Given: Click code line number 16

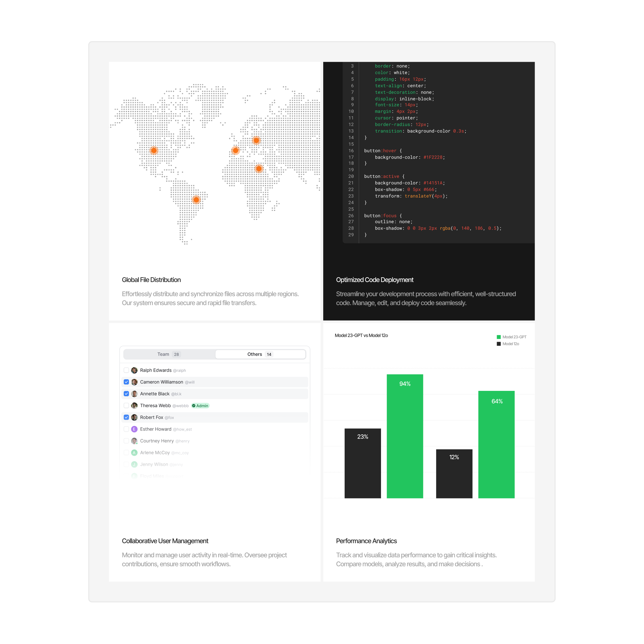Looking at the screenshot, I should (x=351, y=151).
